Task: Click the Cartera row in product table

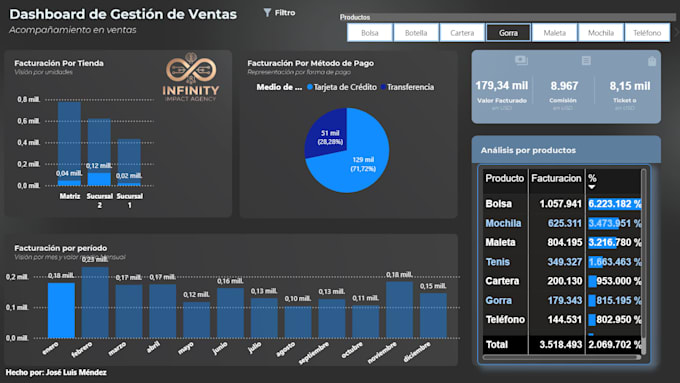Action: [x=562, y=281]
